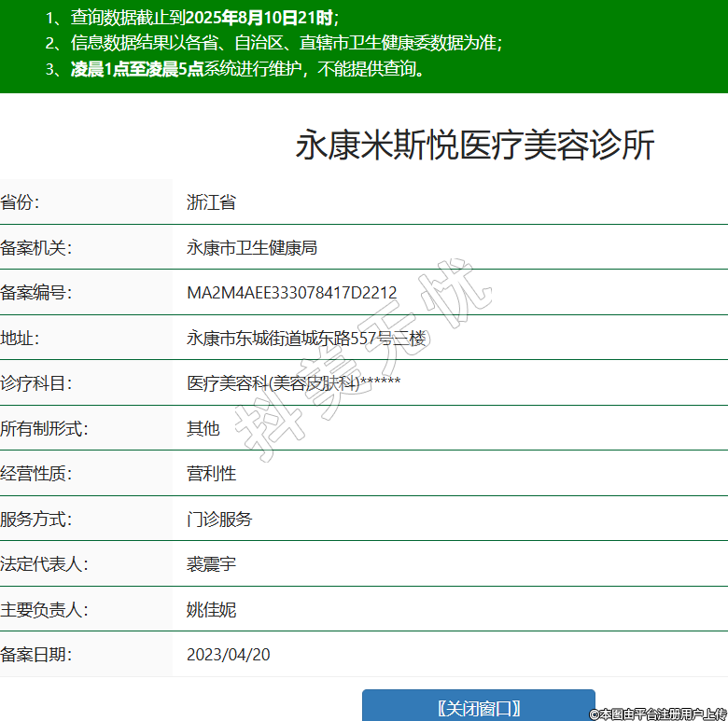
Task: Select the province value 浙江省
Action: pyautogui.click(x=211, y=202)
